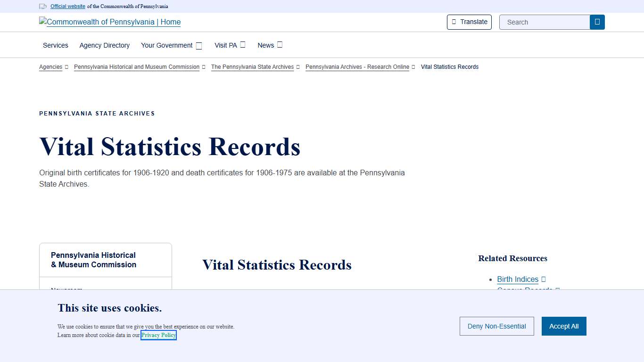Image resolution: width=644 pixels, height=362 pixels.
Task: Click the Accept All cookies button
Action: pos(564,326)
